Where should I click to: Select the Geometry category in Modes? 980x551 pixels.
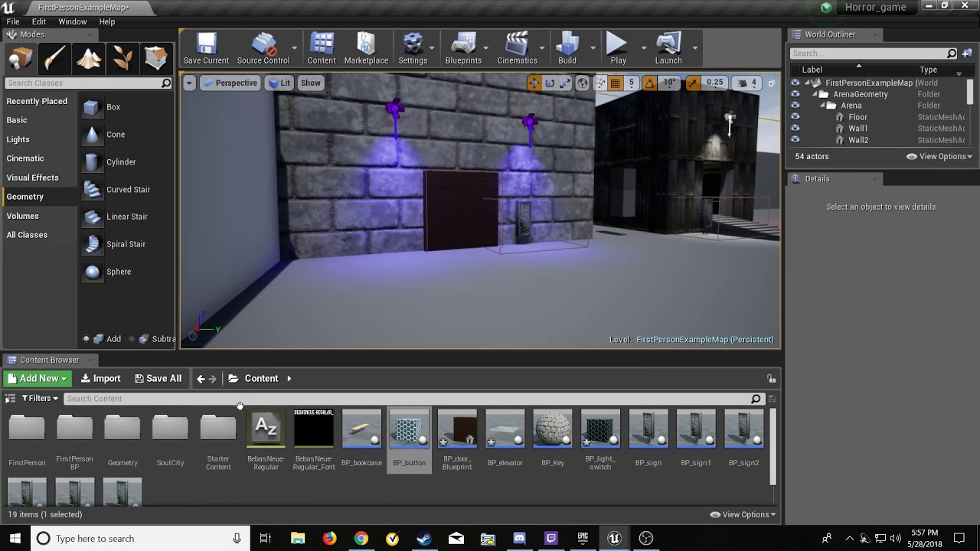(x=25, y=197)
